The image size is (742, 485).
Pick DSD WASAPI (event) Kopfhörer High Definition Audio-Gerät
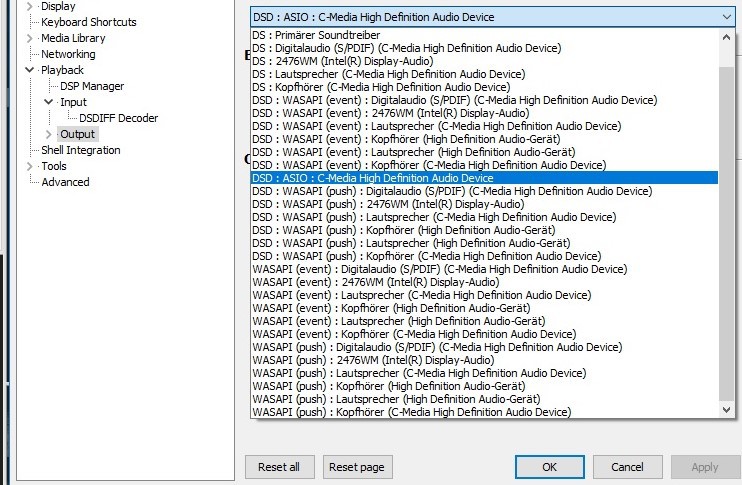click(x=484, y=139)
